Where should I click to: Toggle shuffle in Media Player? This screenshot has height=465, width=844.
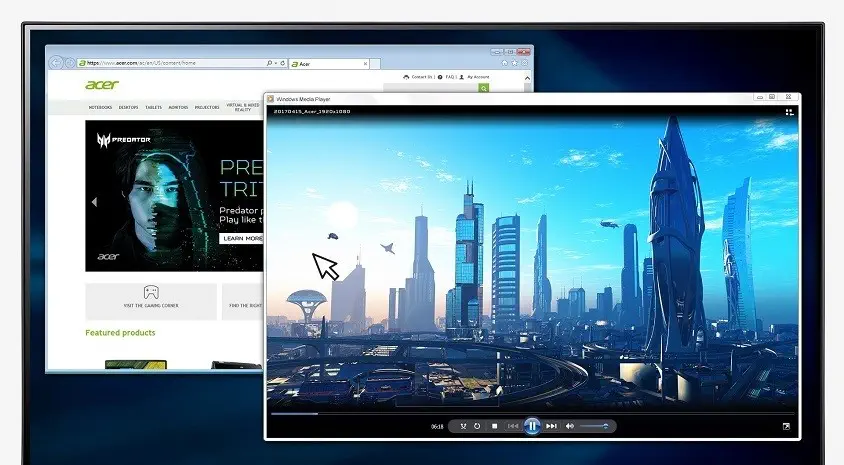point(463,426)
